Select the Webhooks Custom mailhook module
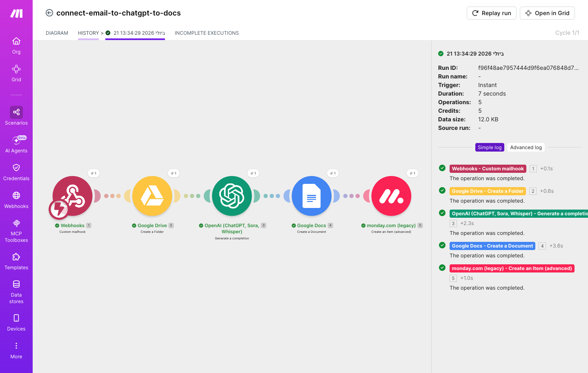Viewport: 588px width, 373px height. tap(73, 196)
